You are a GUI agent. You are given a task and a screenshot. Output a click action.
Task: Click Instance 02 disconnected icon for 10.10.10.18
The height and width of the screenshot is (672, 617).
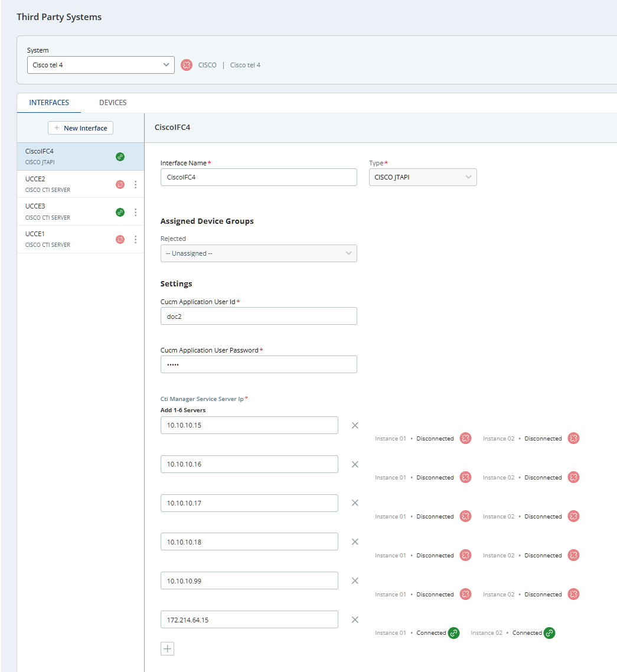click(574, 556)
